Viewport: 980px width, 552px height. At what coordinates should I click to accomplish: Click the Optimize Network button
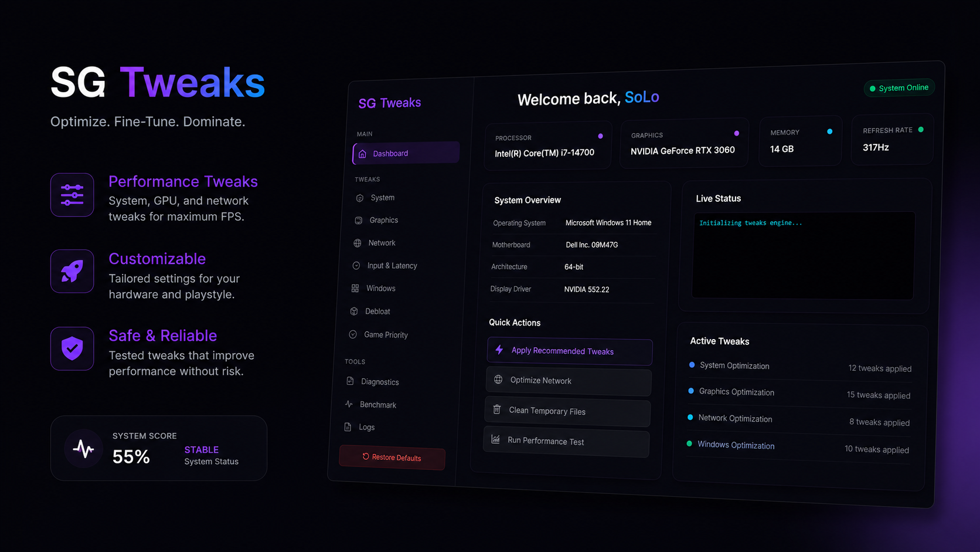pyautogui.click(x=569, y=381)
